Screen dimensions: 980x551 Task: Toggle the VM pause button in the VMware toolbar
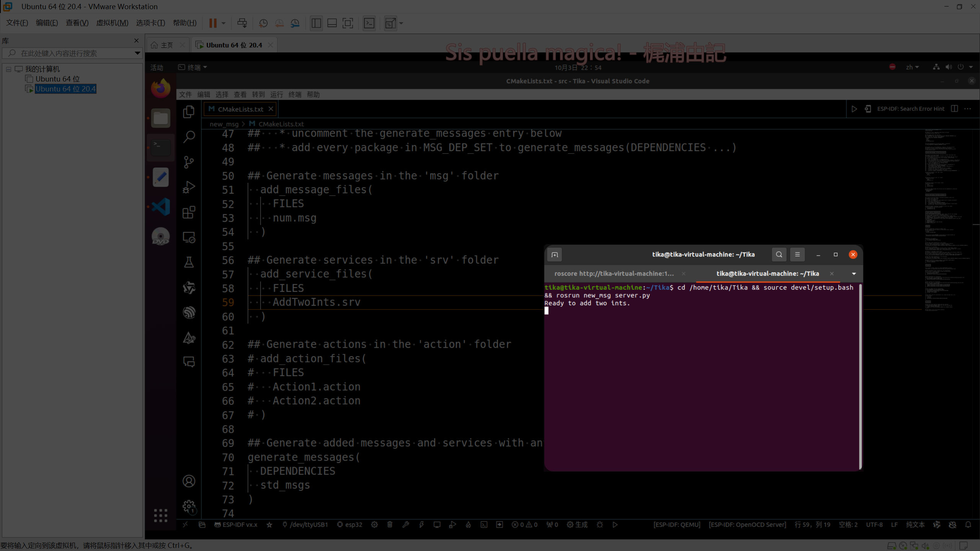click(213, 23)
